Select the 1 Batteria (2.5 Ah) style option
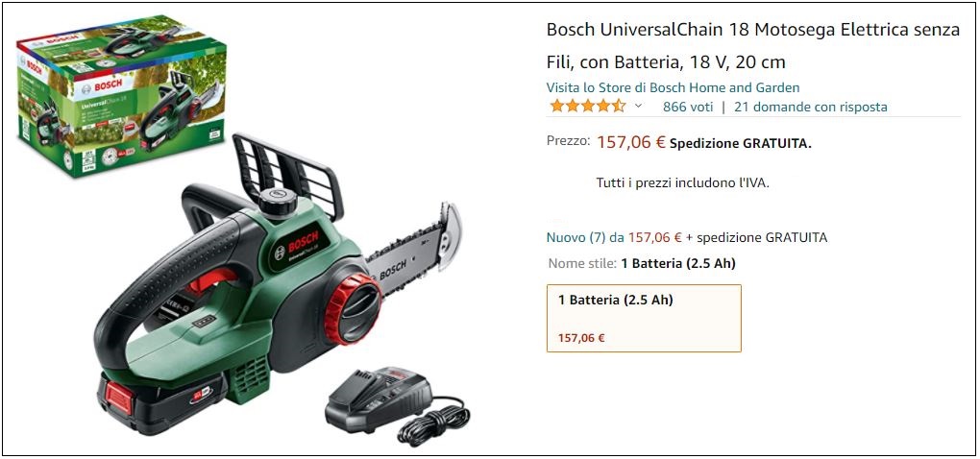980x459 pixels. coord(644,319)
